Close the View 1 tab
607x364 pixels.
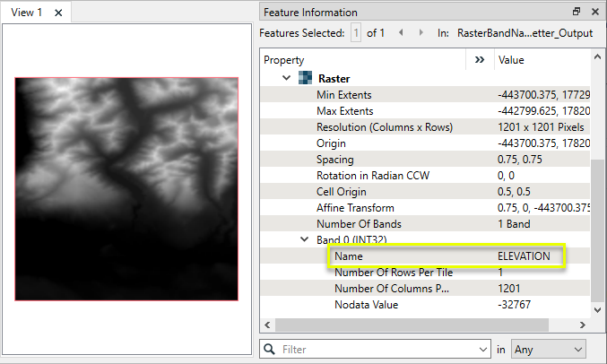click(58, 13)
